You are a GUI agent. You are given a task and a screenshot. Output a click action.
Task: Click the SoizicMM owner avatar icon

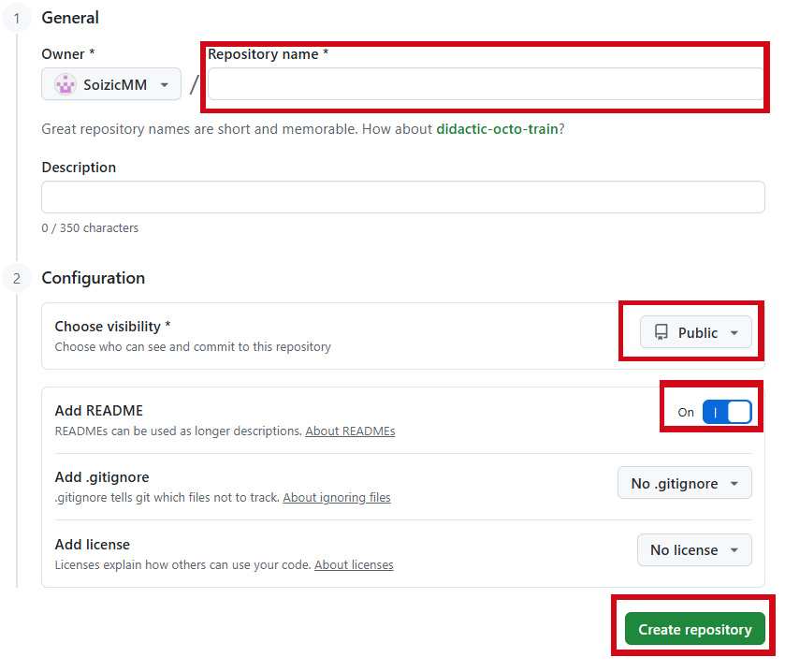(x=65, y=84)
